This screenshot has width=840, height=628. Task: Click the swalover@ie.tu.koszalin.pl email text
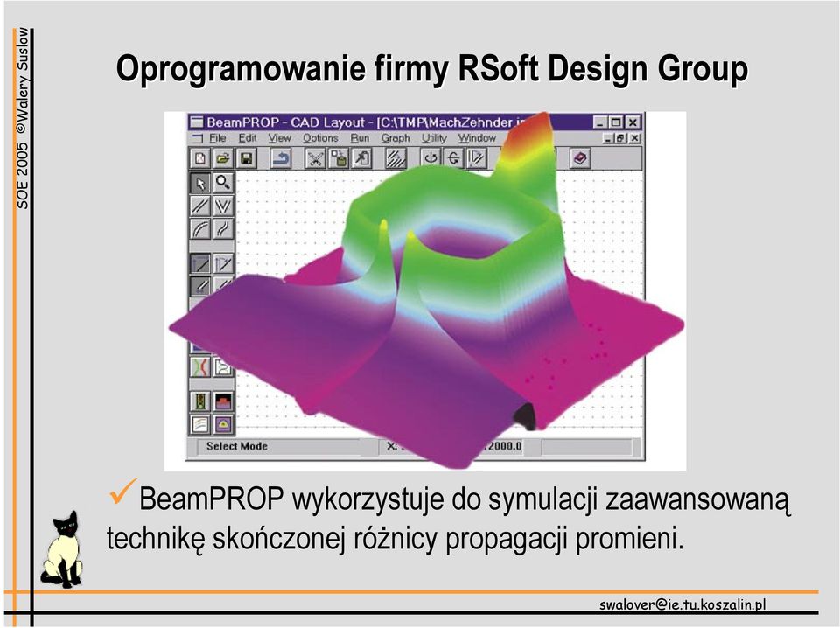(682, 605)
